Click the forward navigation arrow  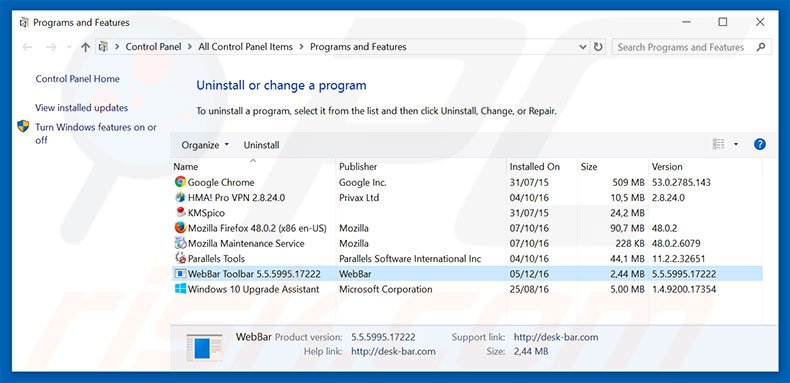(51, 47)
